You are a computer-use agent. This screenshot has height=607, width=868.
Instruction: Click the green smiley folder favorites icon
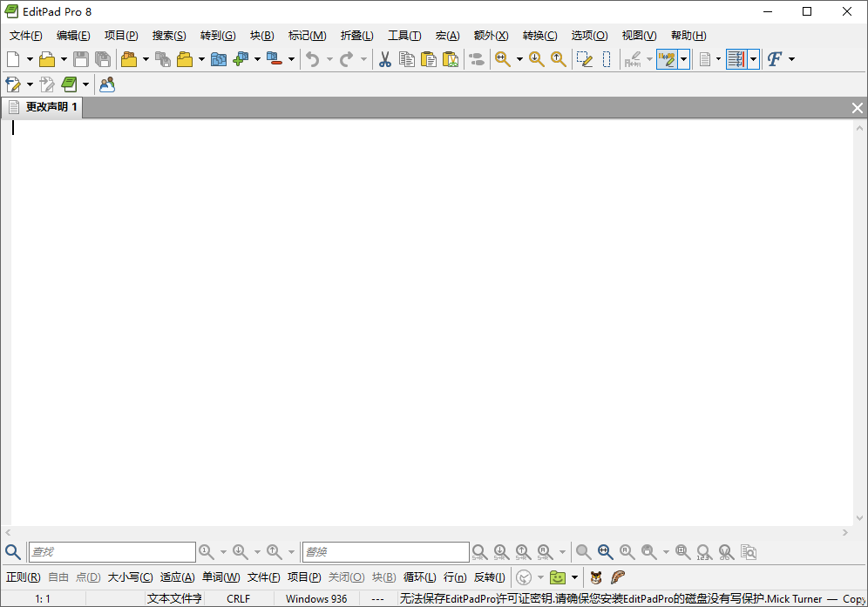coord(558,577)
